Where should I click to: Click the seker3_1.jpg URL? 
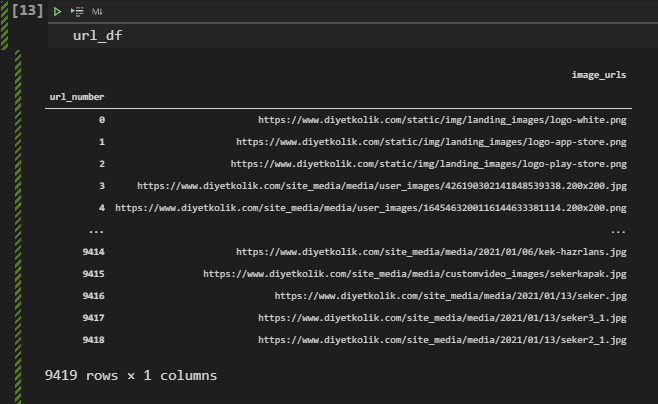click(442, 318)
